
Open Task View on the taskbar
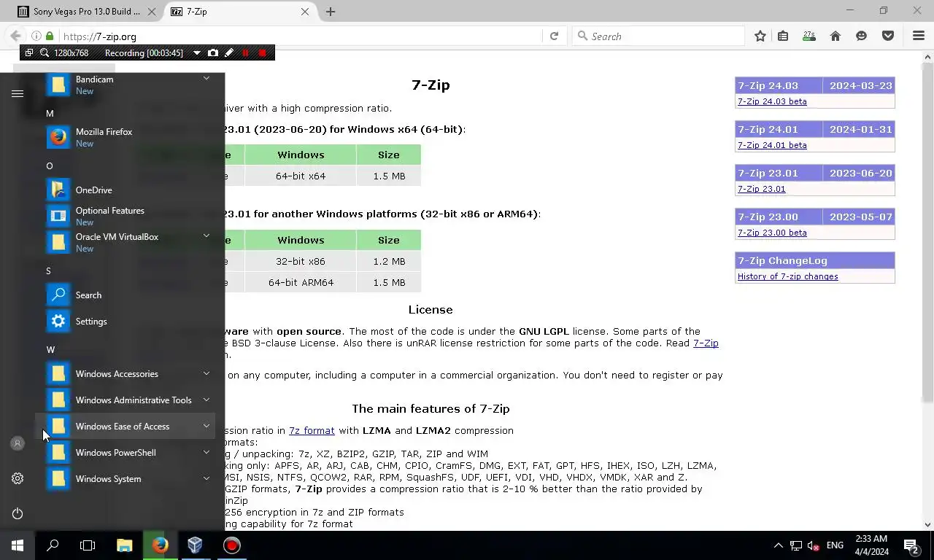click(88, 545)
